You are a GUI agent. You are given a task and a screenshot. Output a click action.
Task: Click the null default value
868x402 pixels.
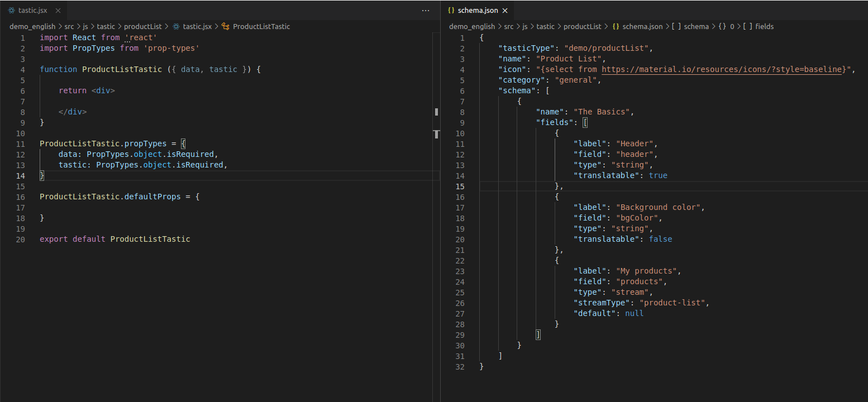pos(635,313)
